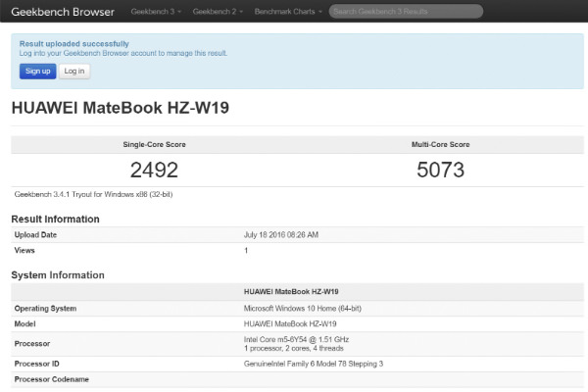The width and height of the screenshot is (588, 392).
Task: Select the GenuineIntel Family 6 Model 78 value
Action: [x=314, y=364]
